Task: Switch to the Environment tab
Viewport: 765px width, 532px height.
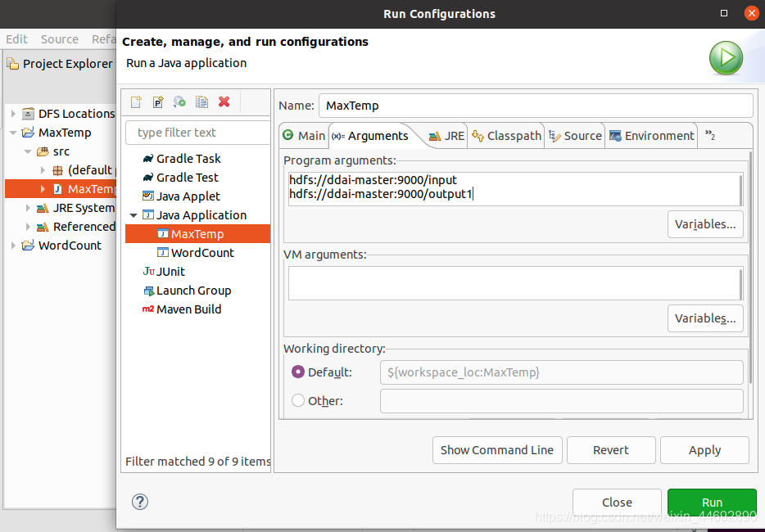Action: [652, 136]
